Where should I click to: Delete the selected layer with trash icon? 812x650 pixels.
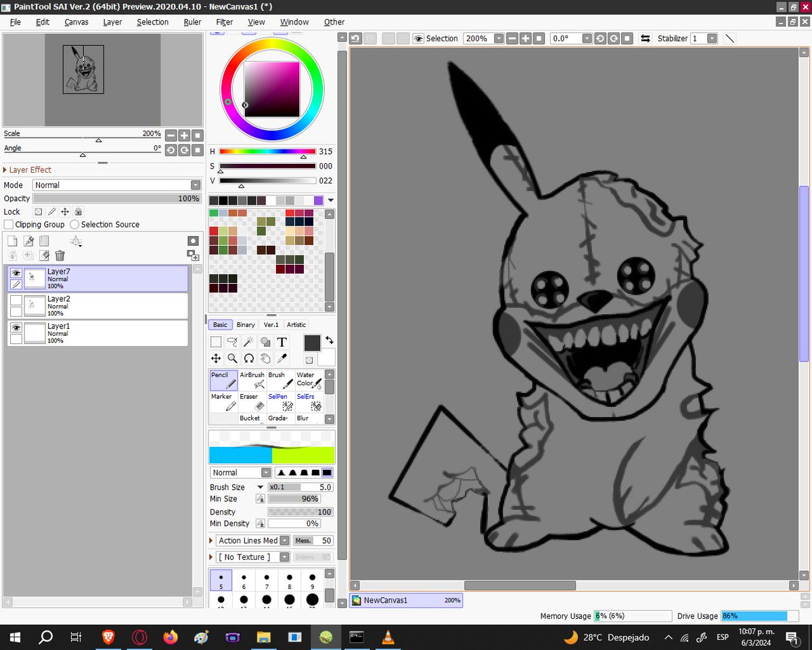pos(60,255)
